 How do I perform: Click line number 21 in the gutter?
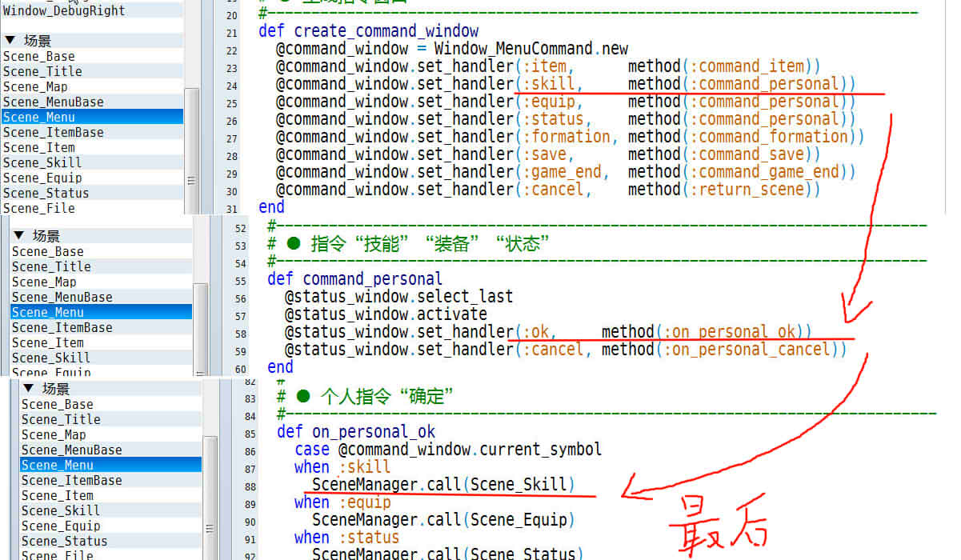(x=232, y=33)
